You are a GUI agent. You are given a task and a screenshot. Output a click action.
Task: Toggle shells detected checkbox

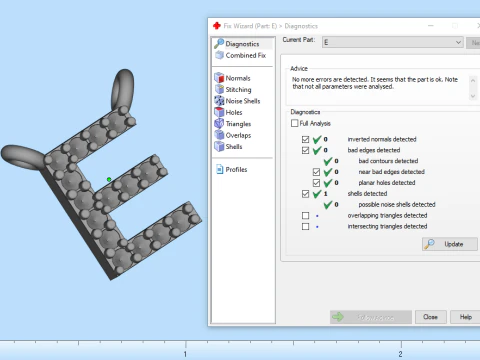[305, 194]
